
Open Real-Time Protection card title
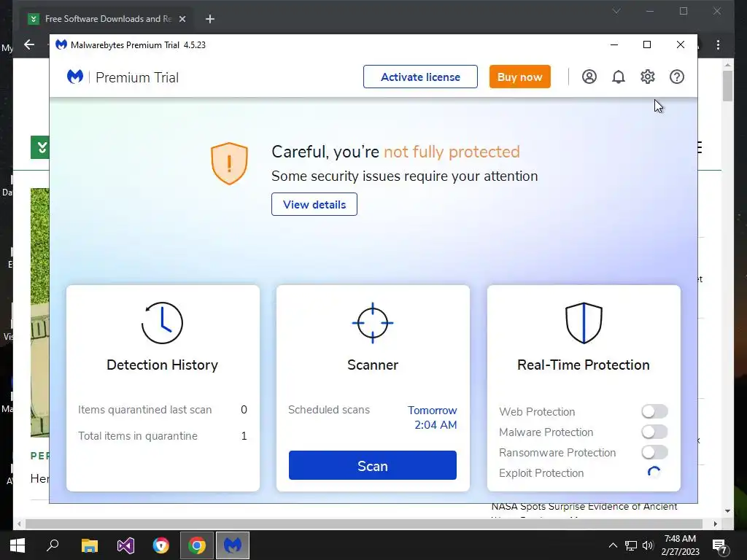(x=584, y=365)
